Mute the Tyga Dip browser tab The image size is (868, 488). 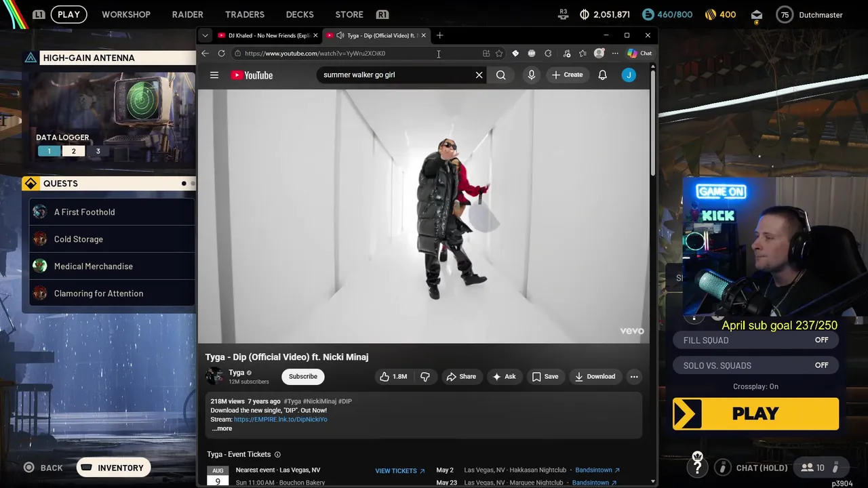click(340, 35)
